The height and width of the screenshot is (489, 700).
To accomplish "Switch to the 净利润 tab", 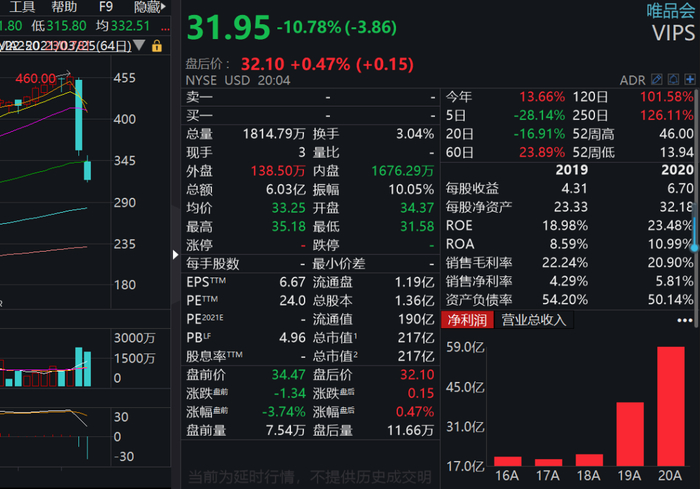I will coord(465,320).
